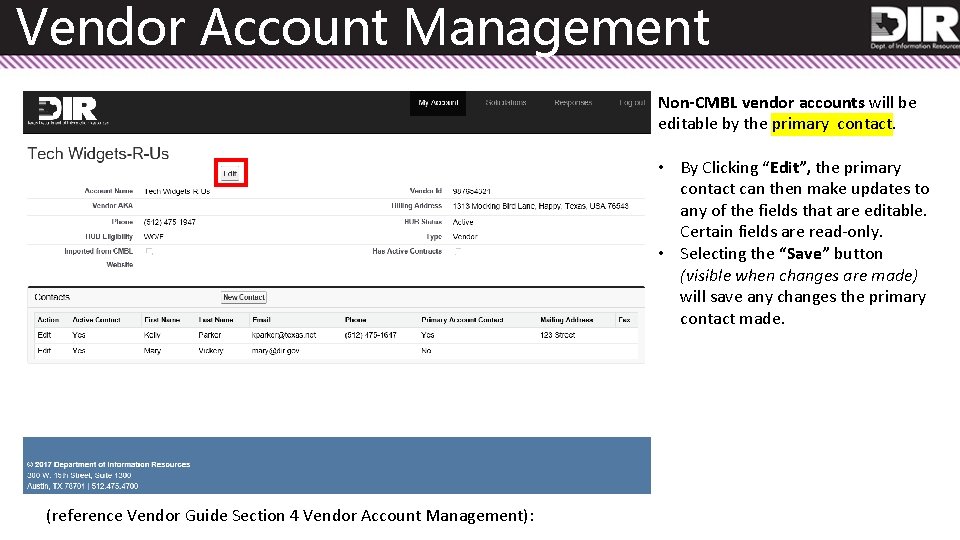Click the HUB Eligibility value

tap(154, 236)
